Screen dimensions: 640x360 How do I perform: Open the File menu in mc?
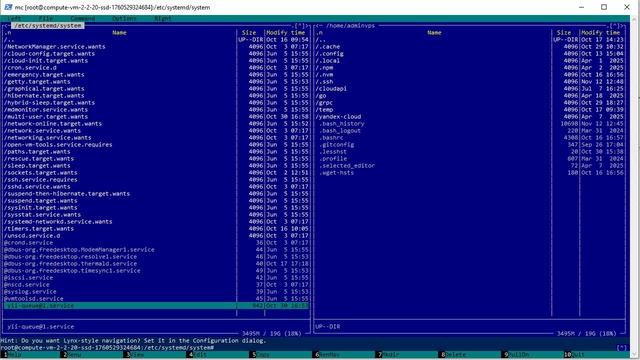point(46,18)
